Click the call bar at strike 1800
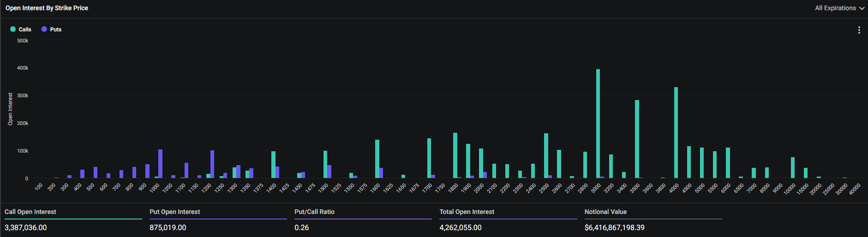 click(x=455, y=155)
